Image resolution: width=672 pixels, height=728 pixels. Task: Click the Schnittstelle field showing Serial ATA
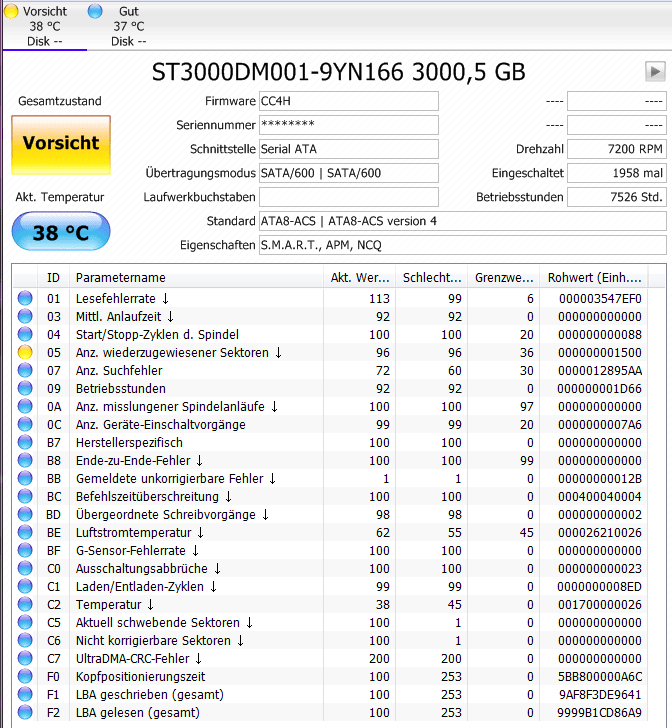(x=349, y=149)
